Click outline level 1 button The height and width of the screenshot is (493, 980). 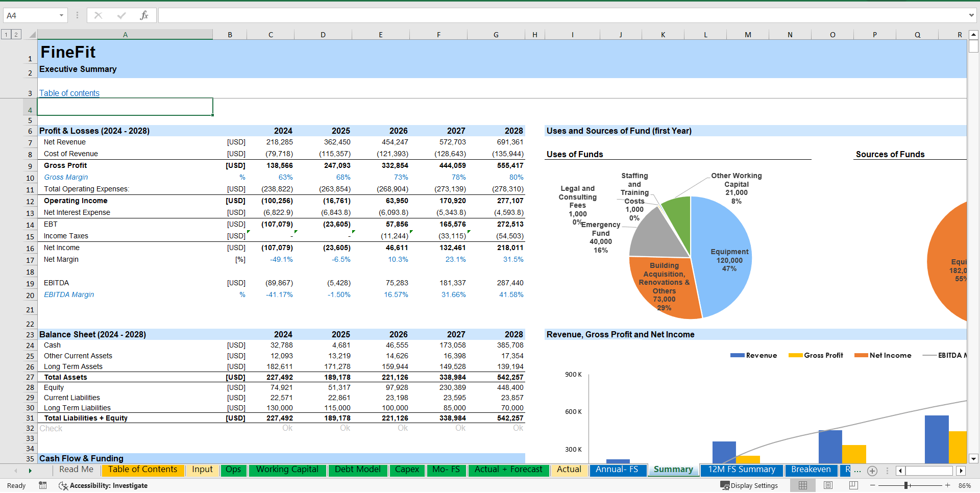[6, 35]
